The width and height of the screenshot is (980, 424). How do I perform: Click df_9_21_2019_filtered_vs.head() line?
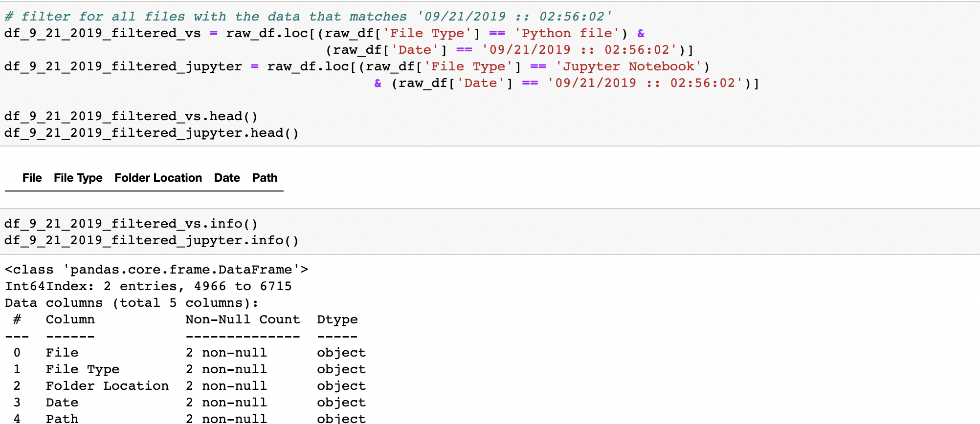[131, 116]
